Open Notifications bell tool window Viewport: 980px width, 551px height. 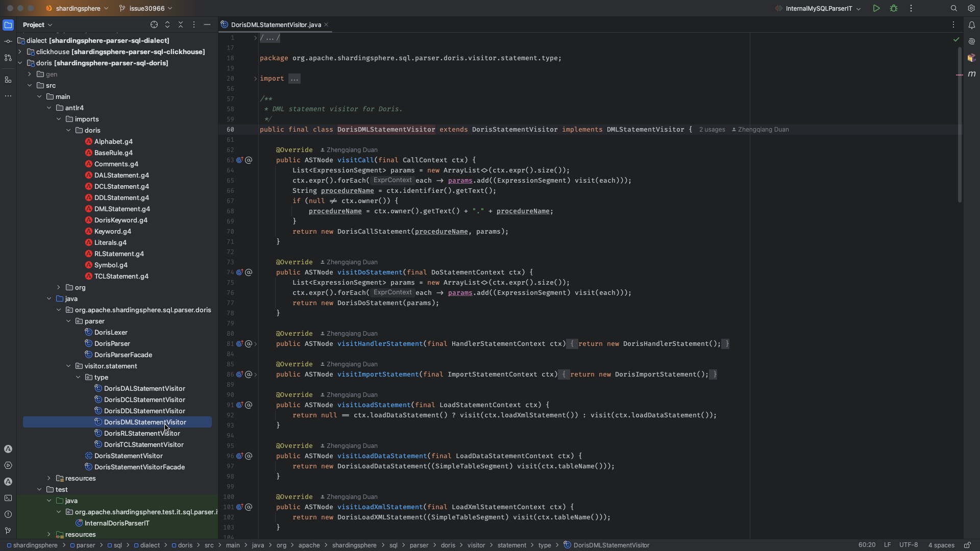coord(971,25)
